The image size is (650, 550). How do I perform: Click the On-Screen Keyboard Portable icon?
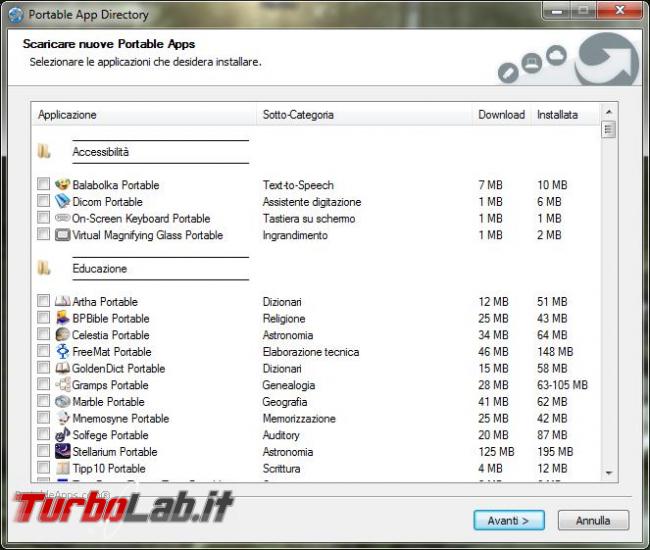63,218
